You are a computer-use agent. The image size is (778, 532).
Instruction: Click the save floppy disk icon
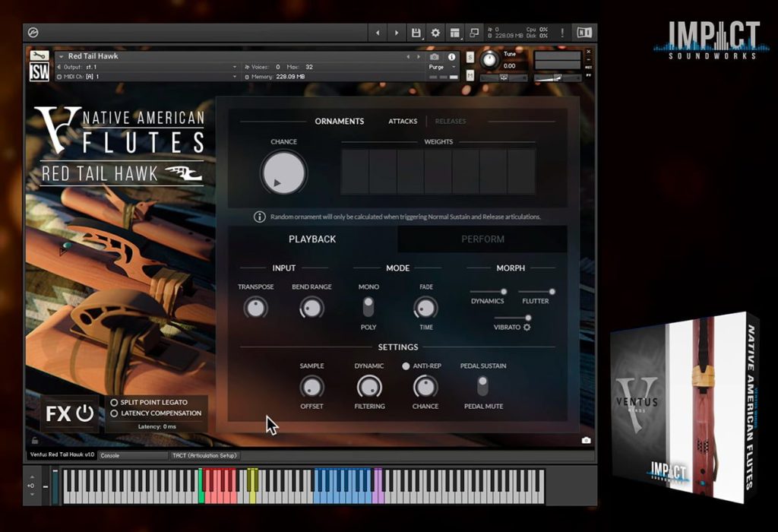pos(416,33)
